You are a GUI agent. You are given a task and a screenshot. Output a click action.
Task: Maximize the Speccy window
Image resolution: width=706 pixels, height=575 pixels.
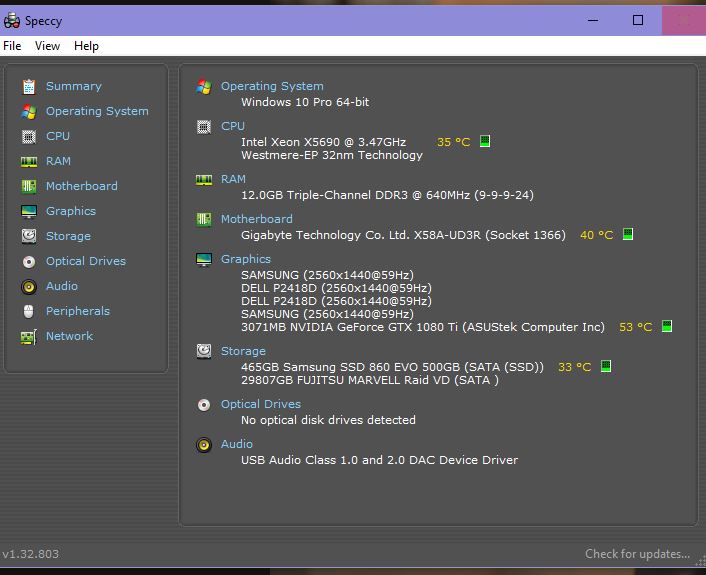coord(638,20)
